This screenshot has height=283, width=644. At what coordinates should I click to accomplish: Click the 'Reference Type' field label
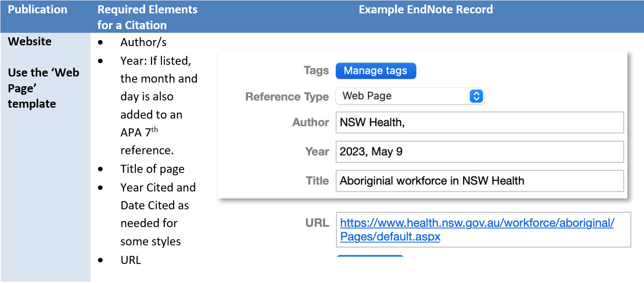pos(287,97)
